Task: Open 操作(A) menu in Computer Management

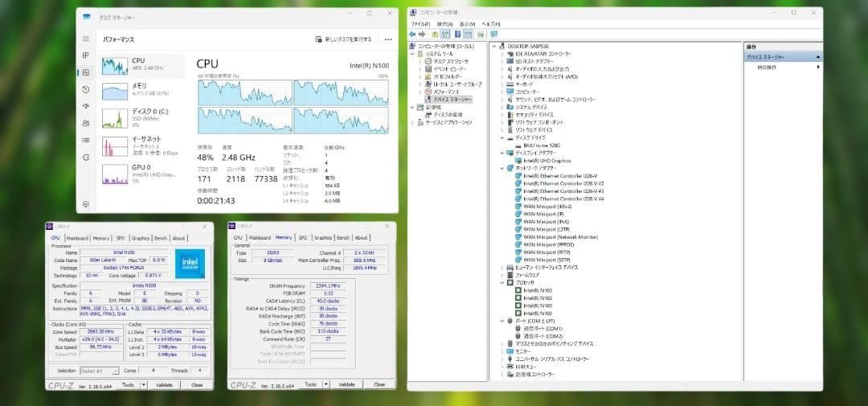Action: [x=444, y=24]
